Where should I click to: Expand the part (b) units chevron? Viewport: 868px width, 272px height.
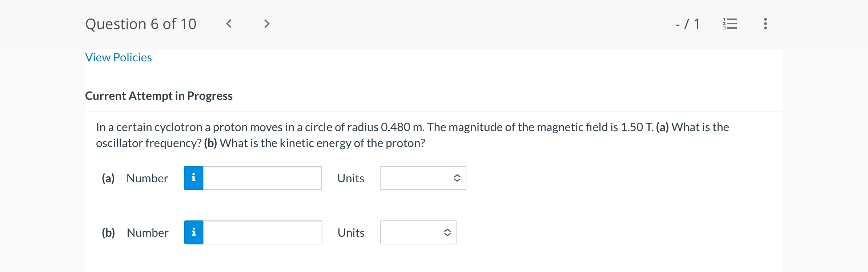[x=447, y=232]
